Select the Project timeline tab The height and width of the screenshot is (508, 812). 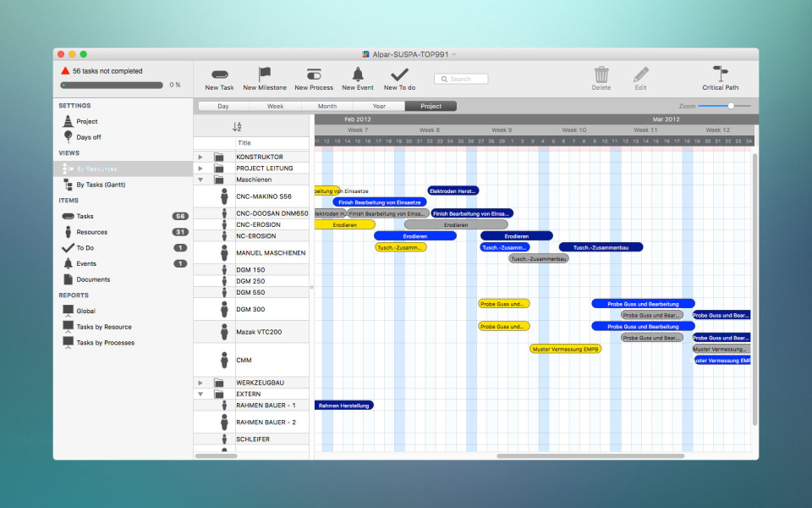click(431, 106)
